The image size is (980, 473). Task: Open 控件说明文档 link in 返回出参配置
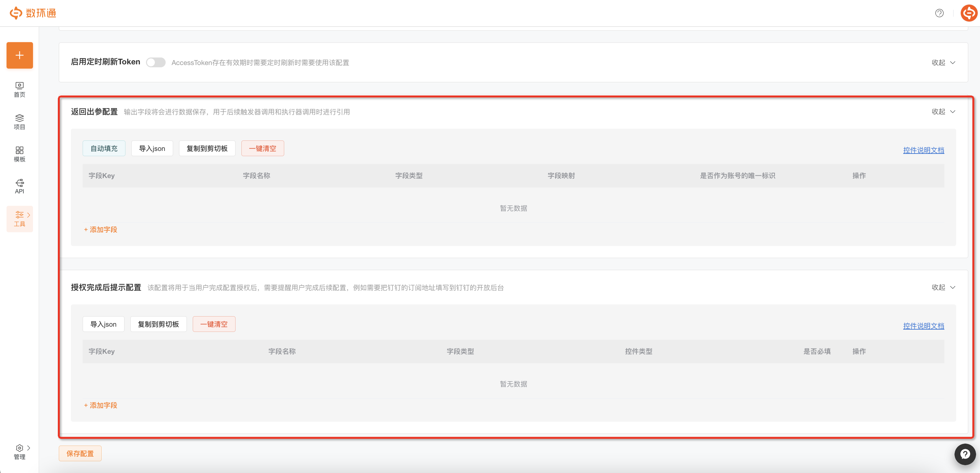click(x=923, y=150)
